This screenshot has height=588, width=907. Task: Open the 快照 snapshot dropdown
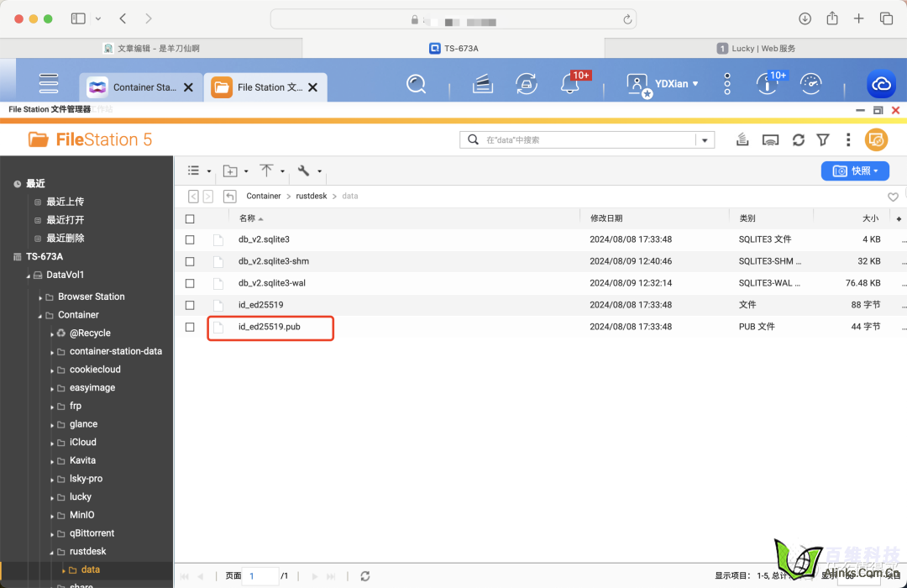[x=855, y=171]
